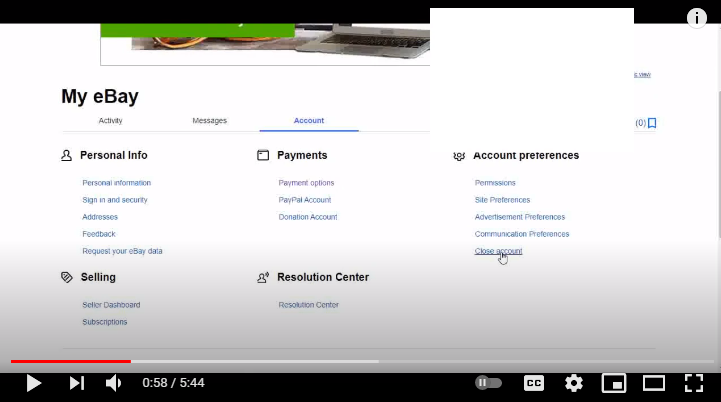This screenshot has height=402, width=721.
Task: Click the Account preferences gear icon
Action: coord(459,156)
